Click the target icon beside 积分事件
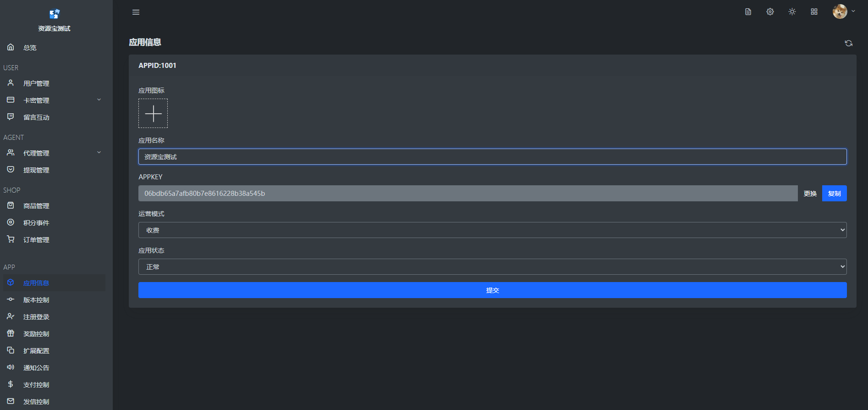The image size is (868, 410). coord(11,222)
